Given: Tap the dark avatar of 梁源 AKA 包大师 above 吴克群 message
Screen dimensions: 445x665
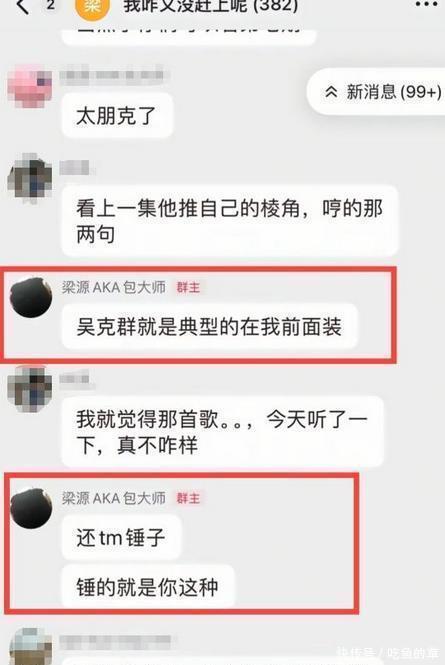Looking at the screenshot, I should tap(31, 297).
